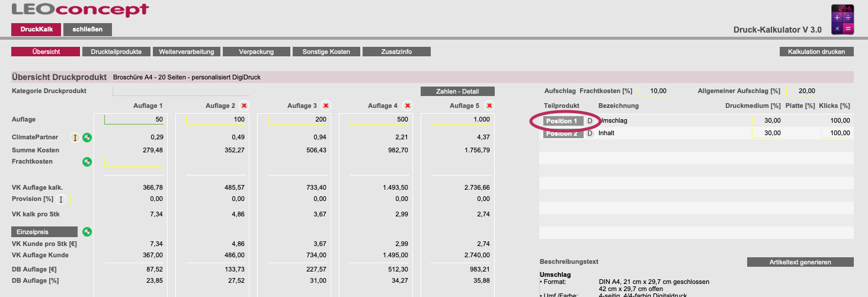Toggle the Zahlen - Detail view button

pos(457,91)
